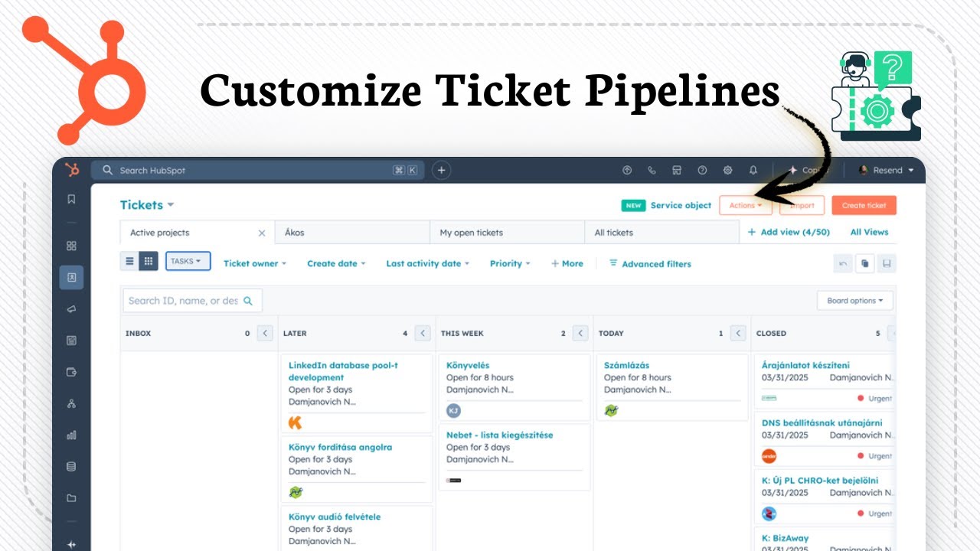Open the Könyvelés ticket
Viewport: 980px width, 551px height.
pyautogui.click(x=468, y=365)
